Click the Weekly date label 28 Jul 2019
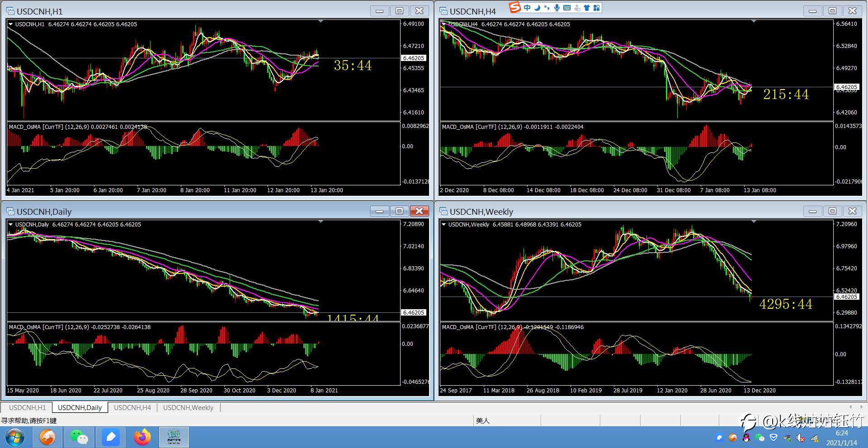Screen dimensions: 868x448 627,390
